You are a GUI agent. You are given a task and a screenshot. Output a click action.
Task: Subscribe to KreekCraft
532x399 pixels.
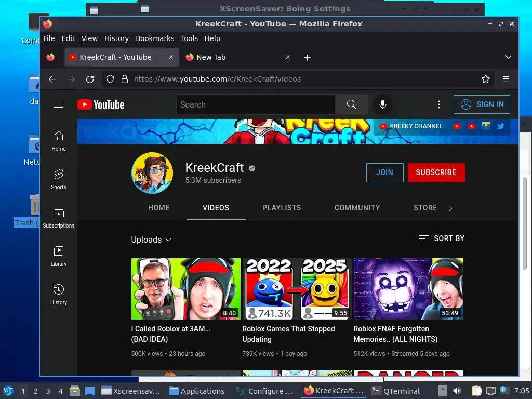436,172
